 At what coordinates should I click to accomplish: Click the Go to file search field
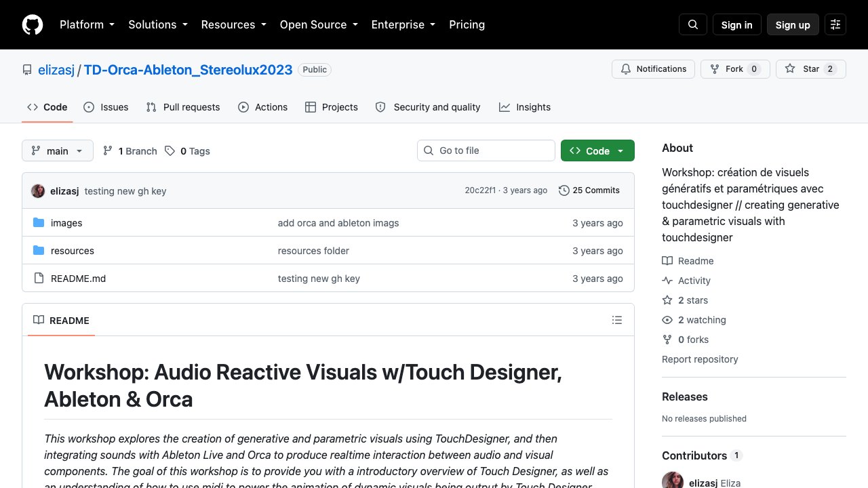coord(486,150)
